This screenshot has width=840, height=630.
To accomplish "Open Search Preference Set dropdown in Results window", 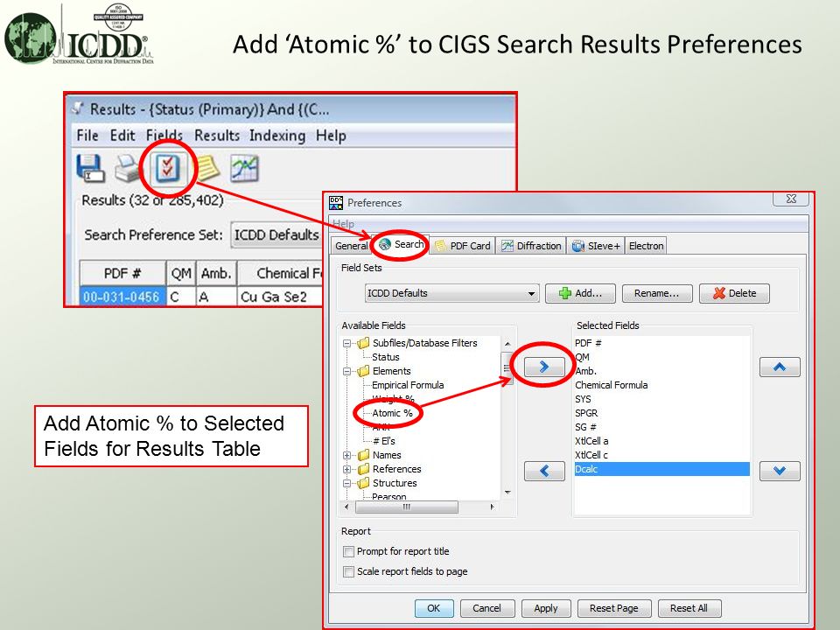I will (x=276, y=234).
